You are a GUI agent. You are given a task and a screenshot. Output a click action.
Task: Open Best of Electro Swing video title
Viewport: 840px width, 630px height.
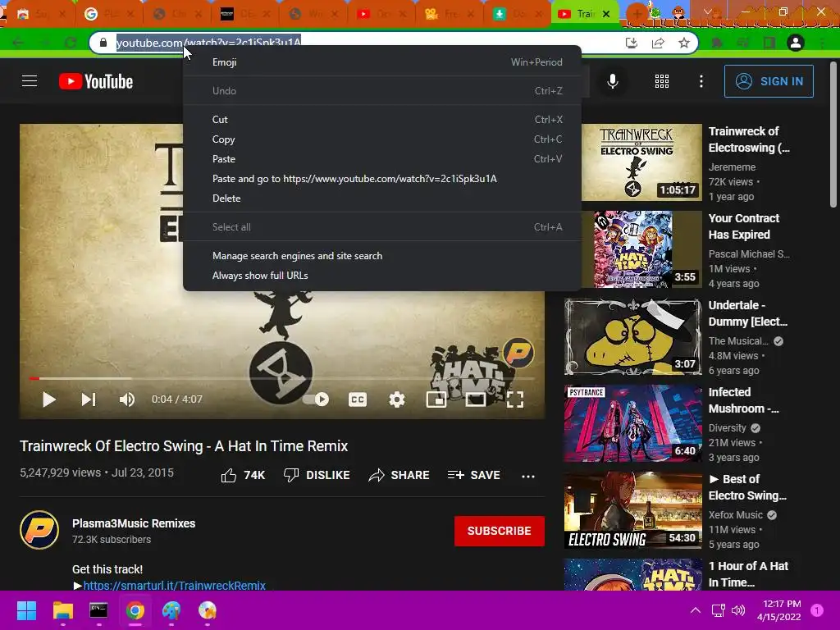pos(747,487)
